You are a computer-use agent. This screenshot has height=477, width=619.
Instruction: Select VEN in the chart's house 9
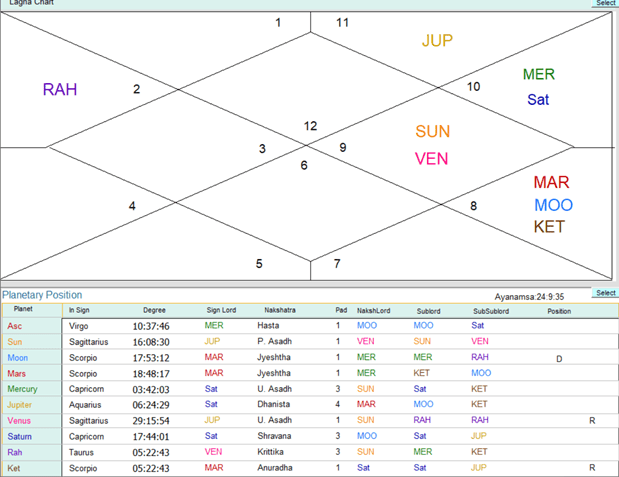[432, 159]
